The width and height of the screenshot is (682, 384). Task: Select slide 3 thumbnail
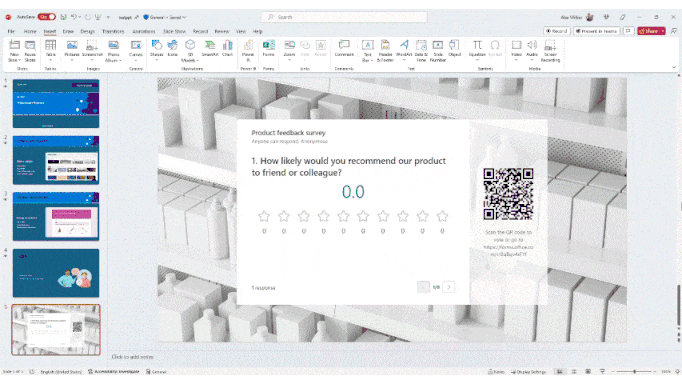[x=56, y=217]
